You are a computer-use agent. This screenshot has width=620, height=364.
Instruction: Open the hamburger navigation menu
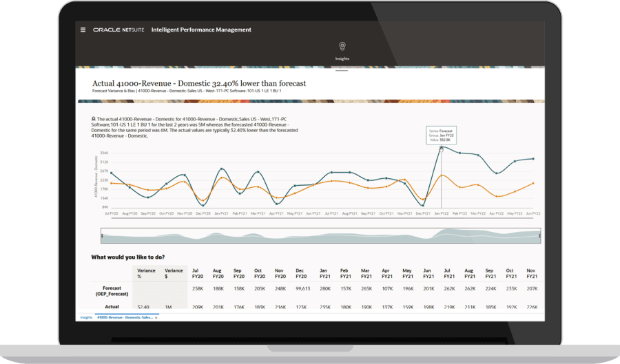pos(83,30)
